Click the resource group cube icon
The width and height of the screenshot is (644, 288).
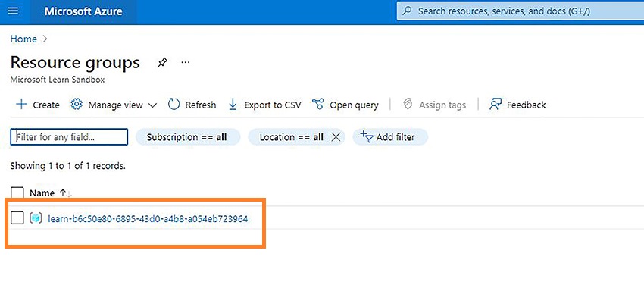pos(36,218)
